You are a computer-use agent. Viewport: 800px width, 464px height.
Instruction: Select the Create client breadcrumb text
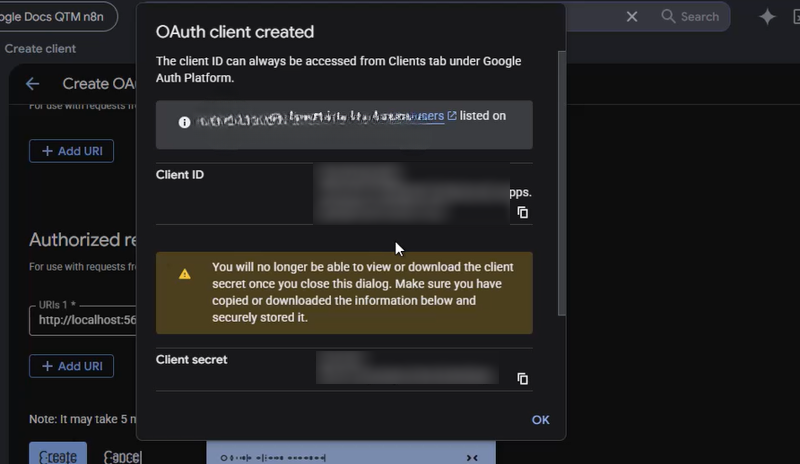coord(40,48)
